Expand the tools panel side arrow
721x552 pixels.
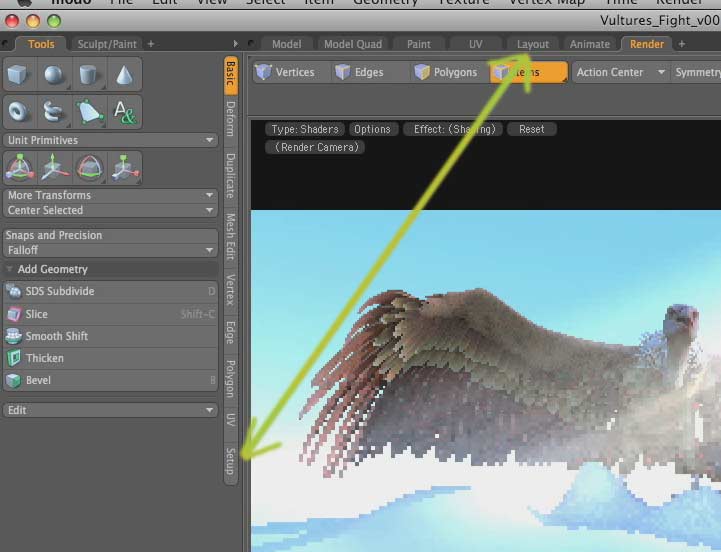pyautogui.click(x=235, y=44)
